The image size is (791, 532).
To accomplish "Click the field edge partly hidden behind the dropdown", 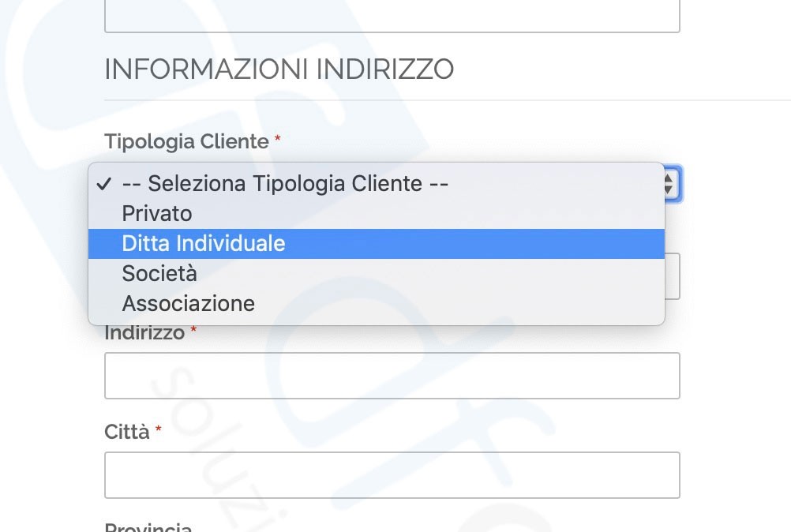I will (x=673, y=276).
